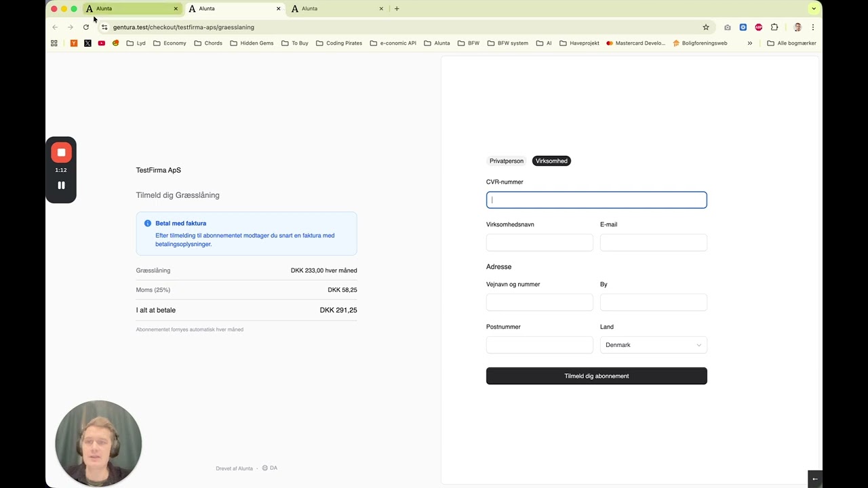
Task: Select the Privatperson option
Action: click(507, 161)
